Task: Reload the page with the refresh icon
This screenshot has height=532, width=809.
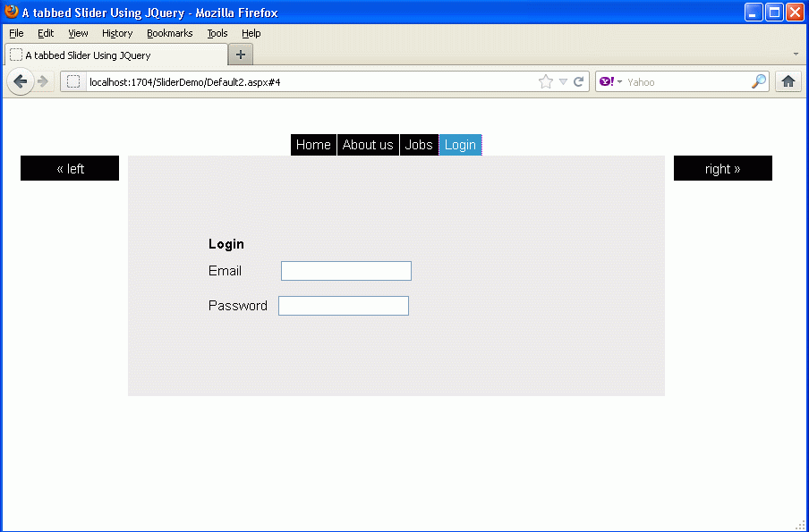Action: pyautogui.click(x=579, y=81)
